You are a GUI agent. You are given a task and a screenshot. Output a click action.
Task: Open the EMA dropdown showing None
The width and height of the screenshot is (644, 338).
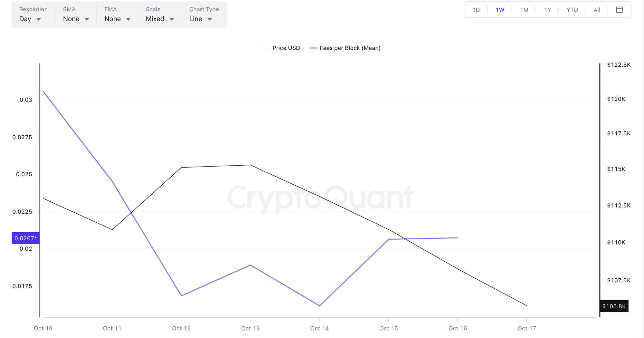pyautogui.click(x=117, y=19)
